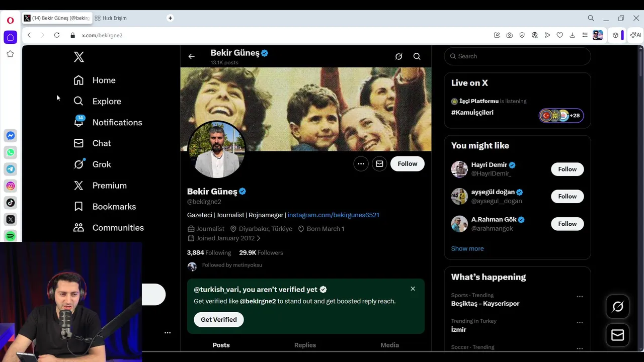Open the shield privacy protection icon
This screenshot has height=362, width=644.
(x=522, y=35)
